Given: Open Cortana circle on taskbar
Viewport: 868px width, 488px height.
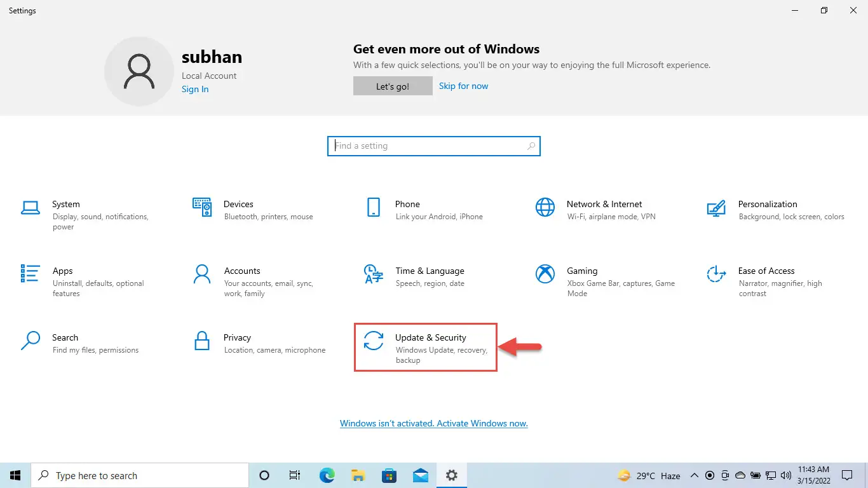Looking at the screenshot, I should 264,475.
